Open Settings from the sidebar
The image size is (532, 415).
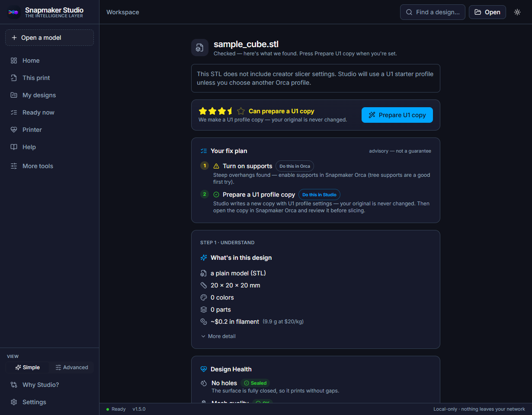pyautogui.click(x=49, y=402)
